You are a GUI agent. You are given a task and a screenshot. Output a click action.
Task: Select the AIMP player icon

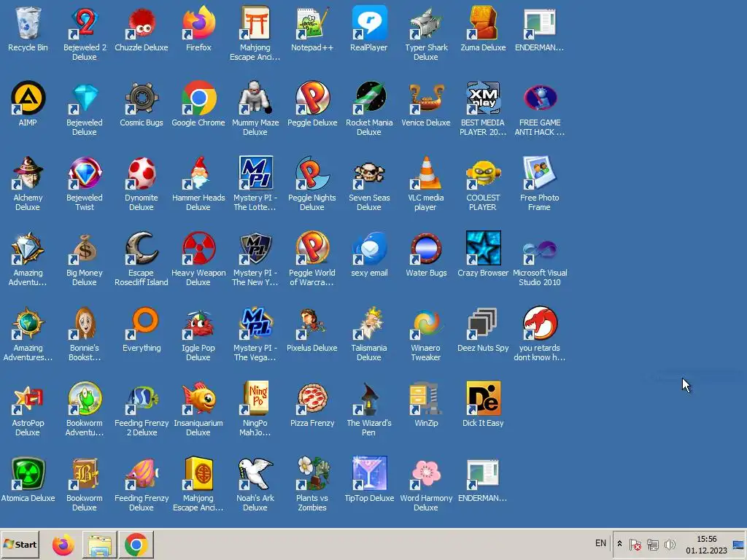pos(28,98)
